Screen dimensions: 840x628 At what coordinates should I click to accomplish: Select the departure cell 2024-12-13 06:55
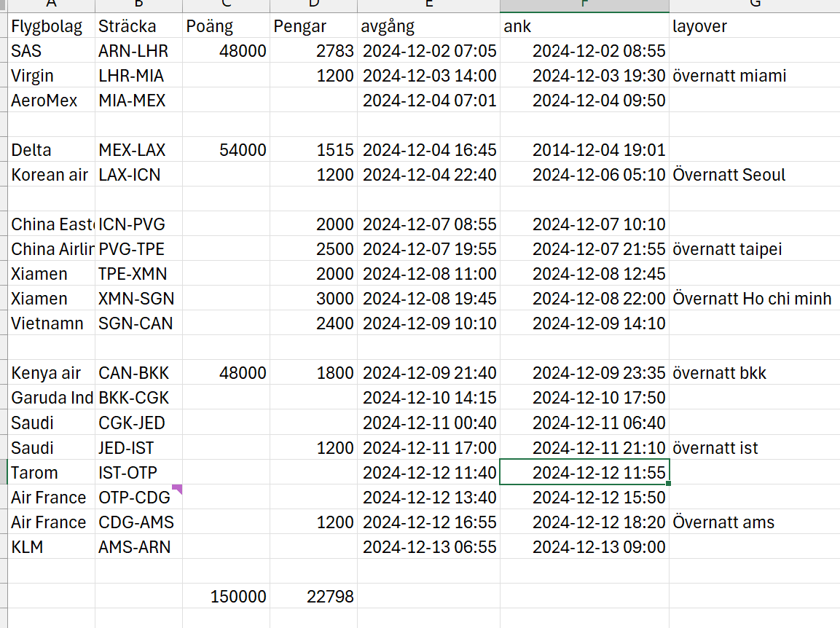[430, 547]
